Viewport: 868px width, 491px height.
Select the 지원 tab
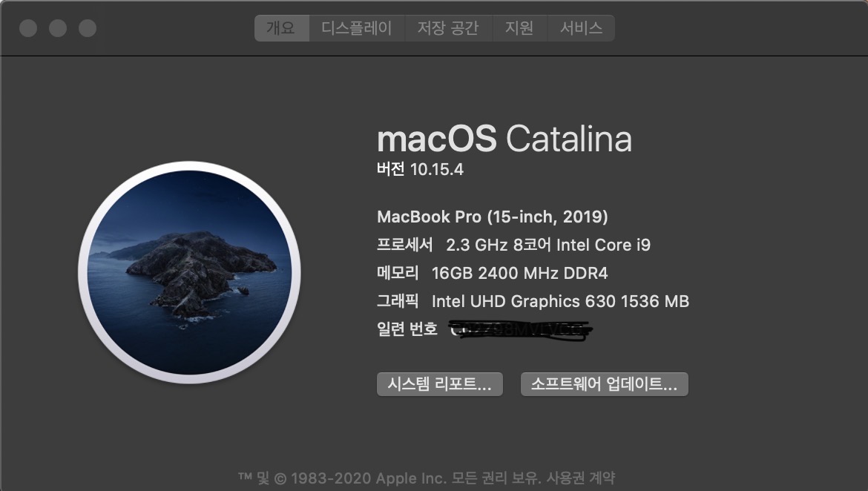tap(521, 28)
